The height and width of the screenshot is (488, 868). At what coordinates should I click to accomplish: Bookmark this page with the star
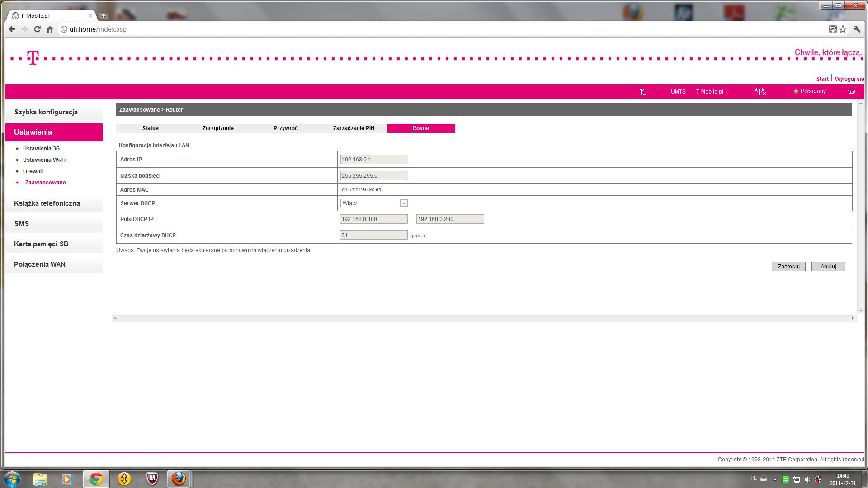coord(843,29)
